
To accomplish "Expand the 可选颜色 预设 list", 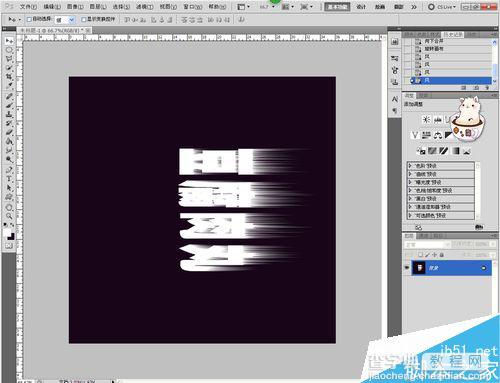I will pyautogui.click(x=410, y=216).
